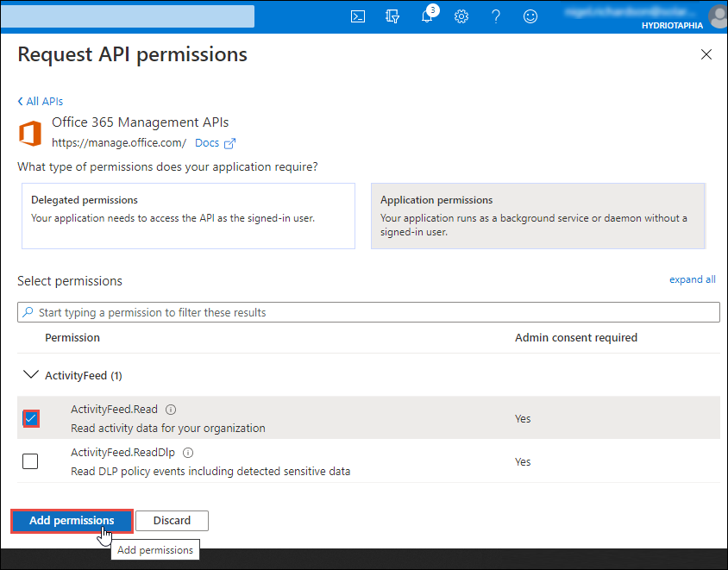Image resolution: width=728 pixels, height=570 pixels.
Task: Select the Delegated permissions option
Action: click(x=191, y=216)
